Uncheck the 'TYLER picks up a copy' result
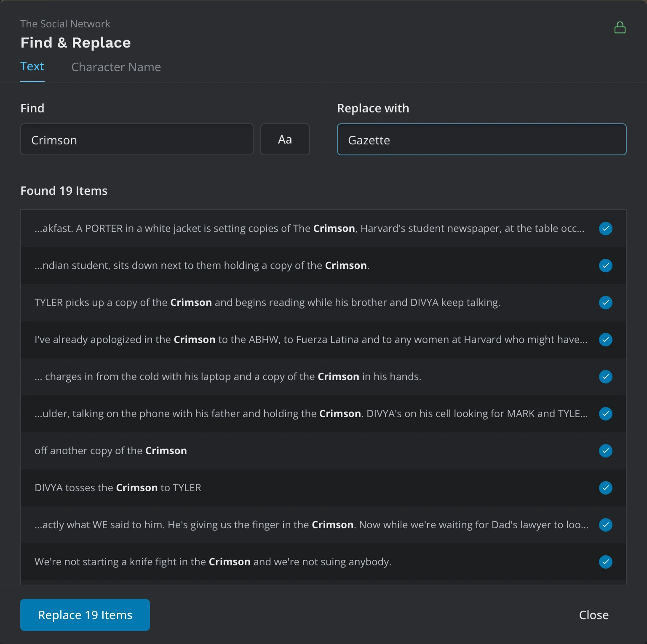The height and width of the screenshot is (644, 647). (606, 303)
